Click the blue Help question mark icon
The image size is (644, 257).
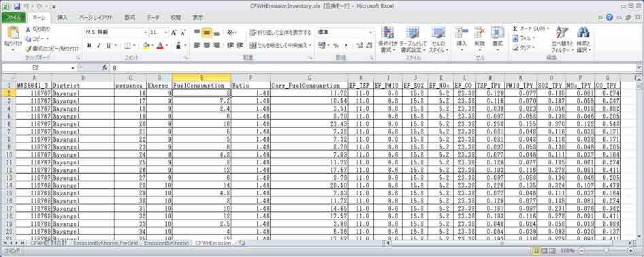(x=609, y=17)
